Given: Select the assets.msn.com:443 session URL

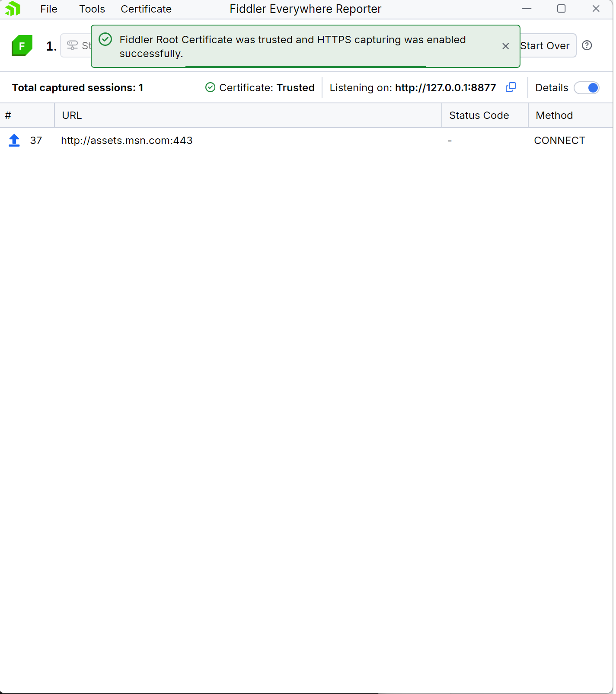Looking at the screenshot, I should 127,141.
